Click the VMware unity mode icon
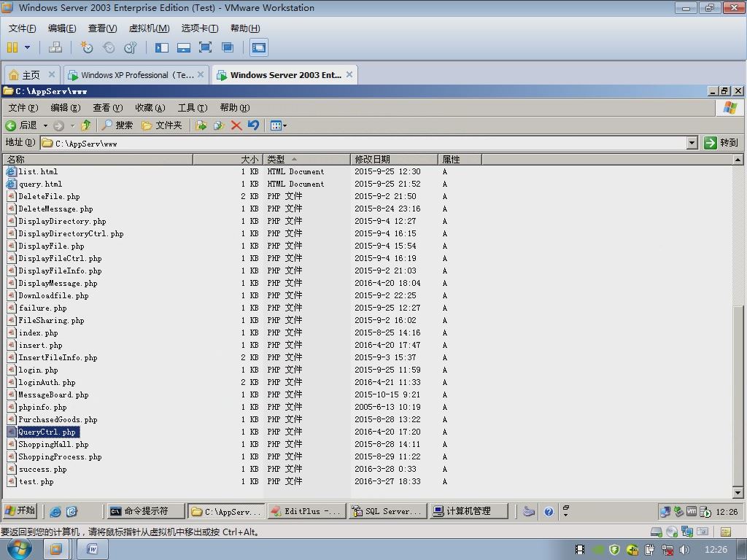 tap(228, 47)
